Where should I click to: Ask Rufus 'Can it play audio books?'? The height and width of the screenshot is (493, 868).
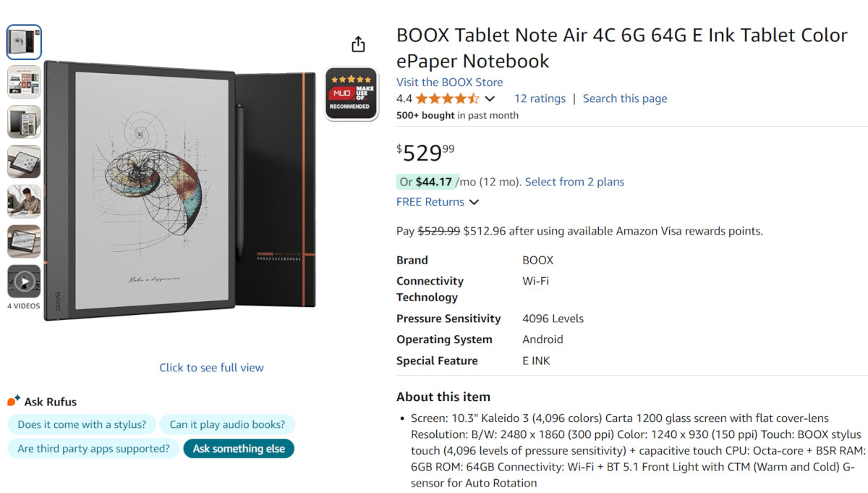(x=227, y=424)
